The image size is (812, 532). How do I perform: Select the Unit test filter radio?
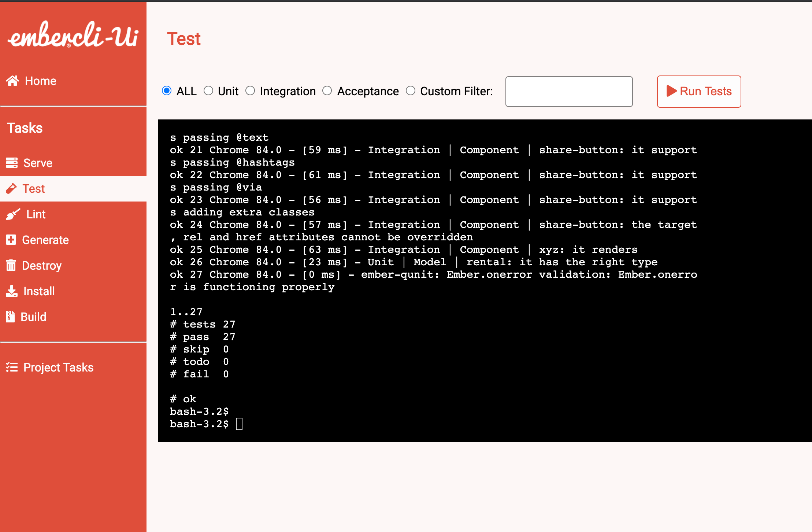208,90
